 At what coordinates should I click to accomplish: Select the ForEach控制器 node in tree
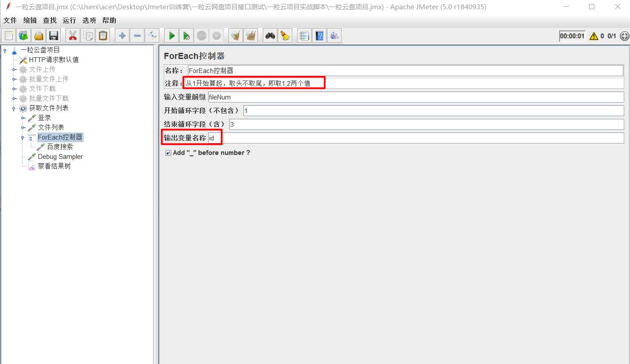point(60,137)
